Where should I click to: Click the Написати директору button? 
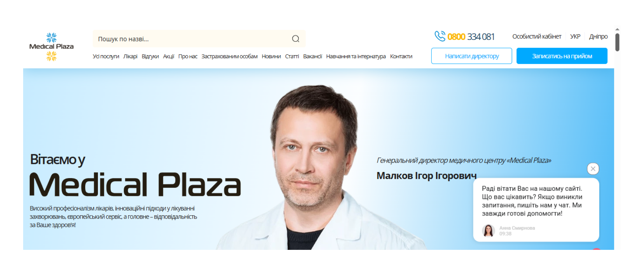point(472,56)
